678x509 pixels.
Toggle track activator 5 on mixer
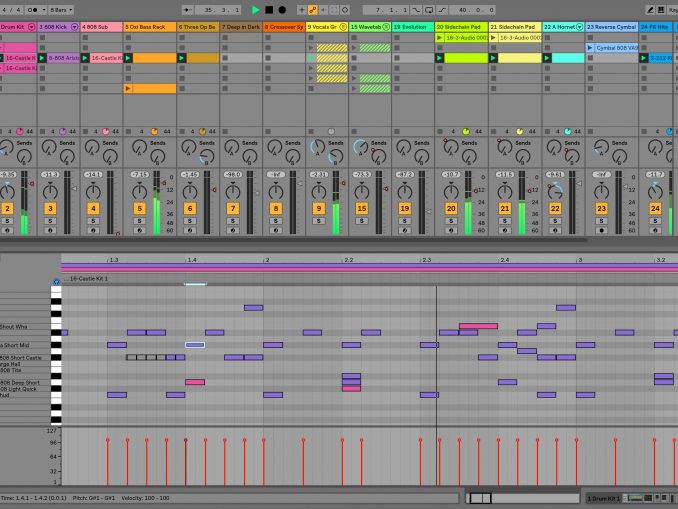tap(141, 208)
